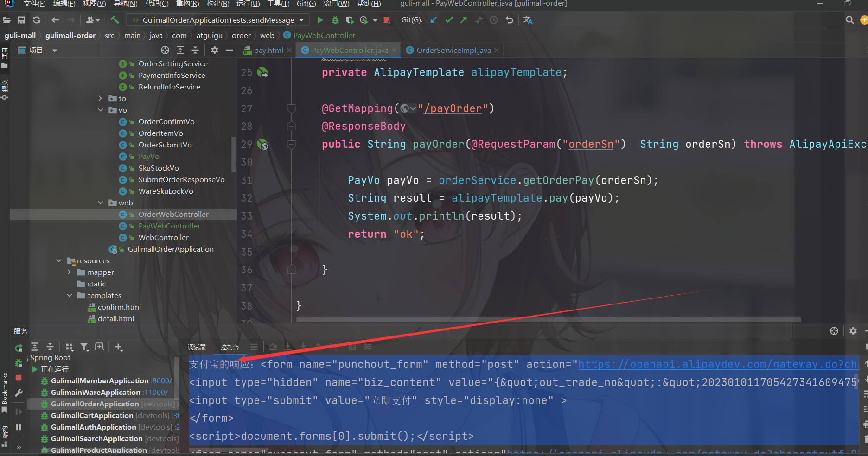Open Search Everywhere with the magnifier icon
This screenshot has width=868, height=456.
pyautogui.click(x=849, y=20)
